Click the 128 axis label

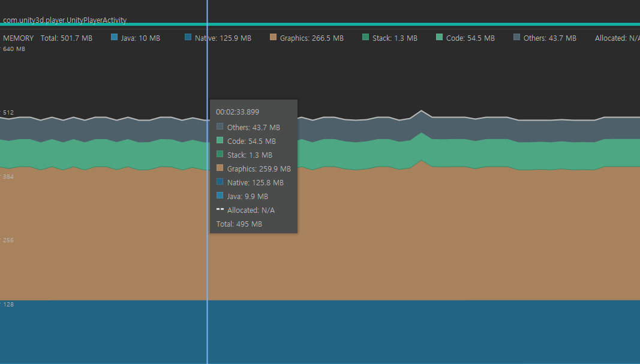[8, 305]
